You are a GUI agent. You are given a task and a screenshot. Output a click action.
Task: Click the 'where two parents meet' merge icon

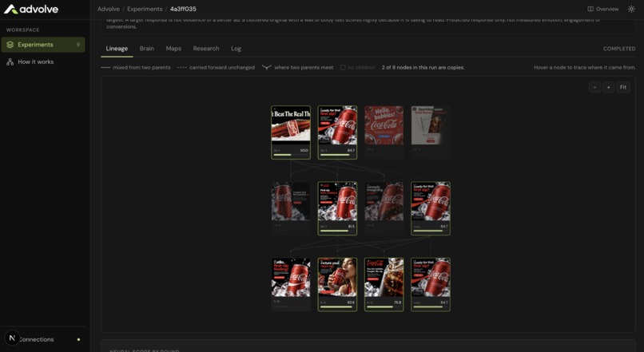coord(267,67)
